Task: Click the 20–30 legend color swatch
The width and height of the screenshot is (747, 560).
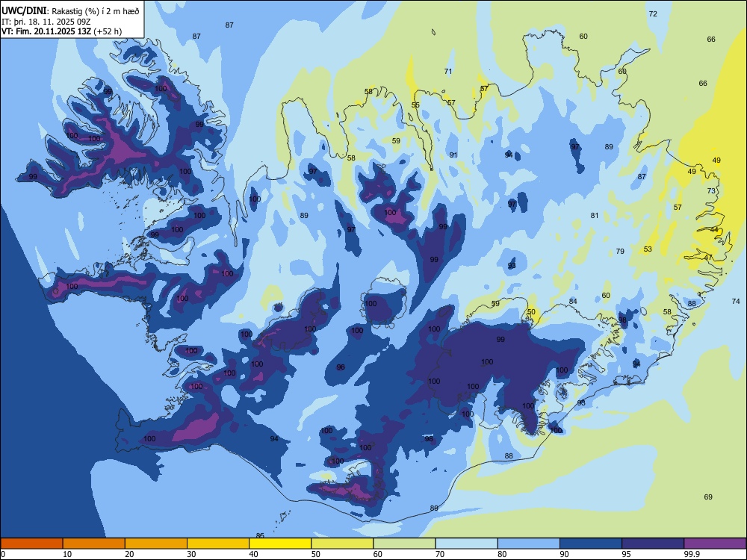Action: 156,544
